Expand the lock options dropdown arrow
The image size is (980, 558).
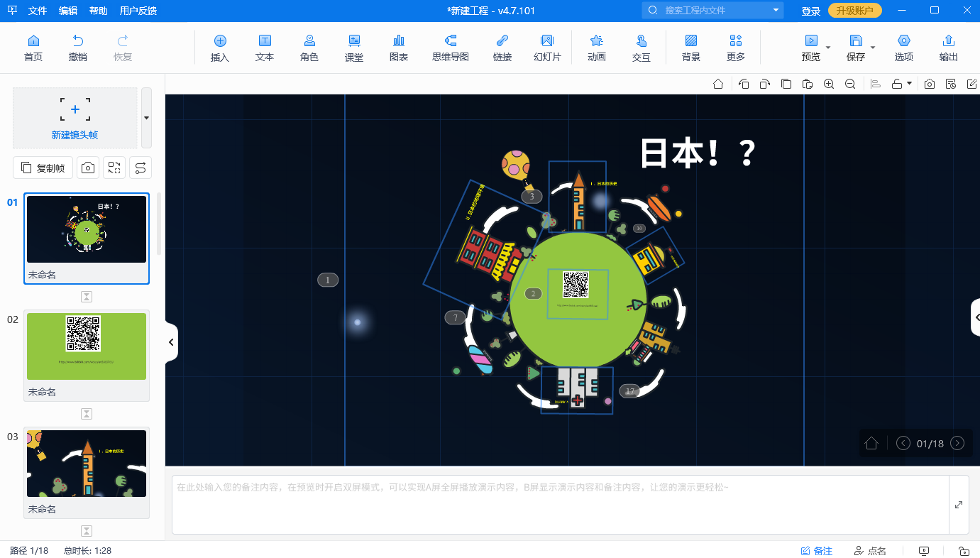tap(909, 84)
